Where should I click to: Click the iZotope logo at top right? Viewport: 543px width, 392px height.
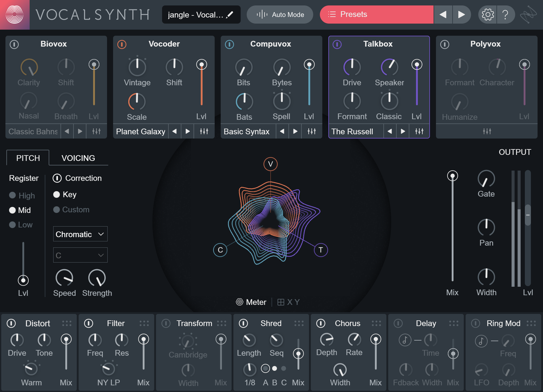click(528, 15)
